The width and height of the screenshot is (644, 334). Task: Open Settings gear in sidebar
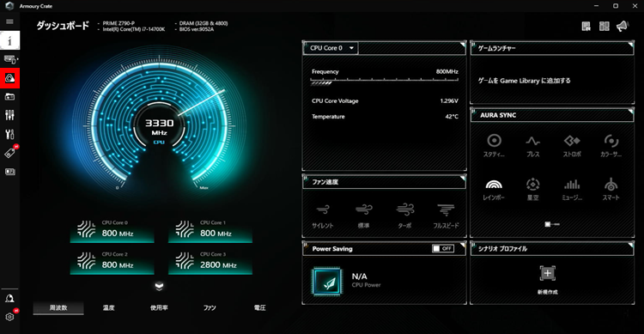pyautogui.click(x=9, y=316)
